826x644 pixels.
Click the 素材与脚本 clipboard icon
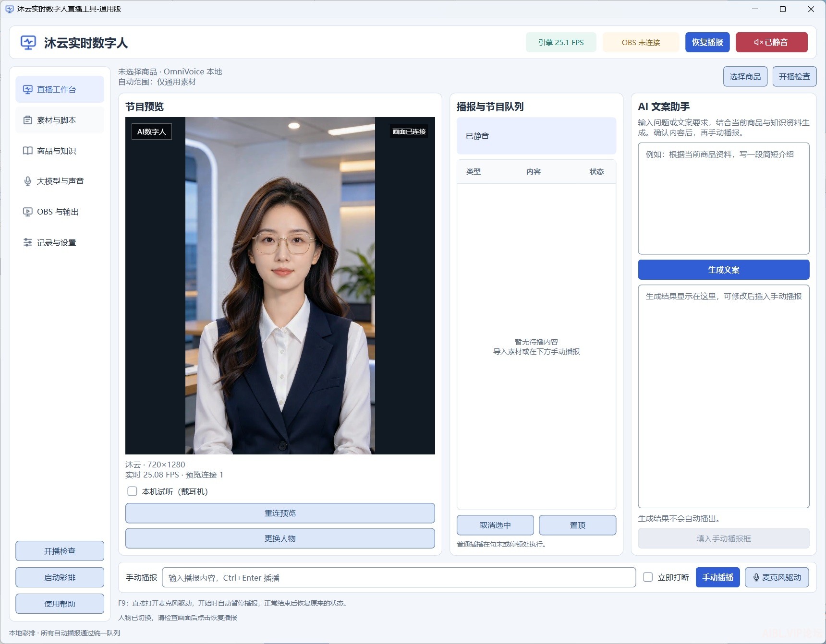(28, 120)
